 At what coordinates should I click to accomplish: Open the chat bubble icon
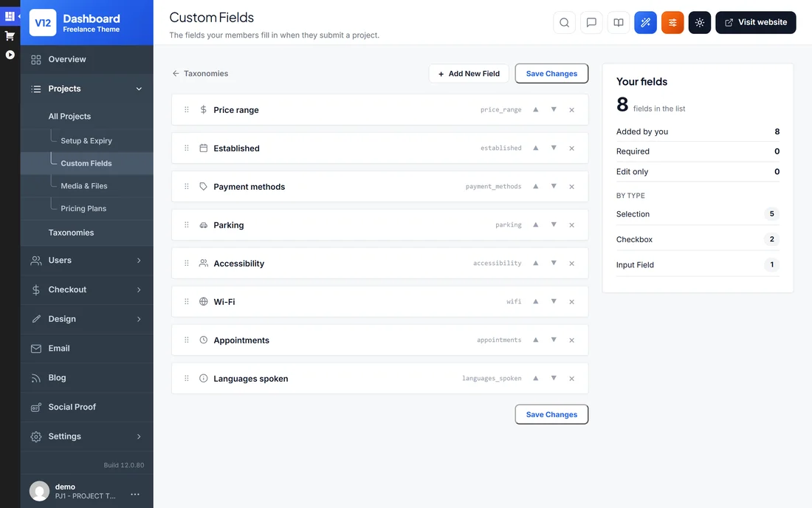coord(591,22)
